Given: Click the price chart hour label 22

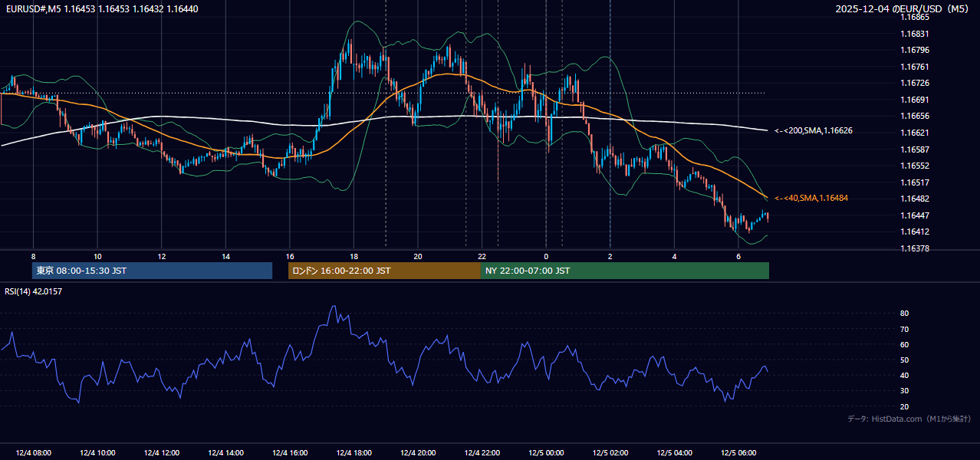Looking at the screenshot, I should click(482, 256).
